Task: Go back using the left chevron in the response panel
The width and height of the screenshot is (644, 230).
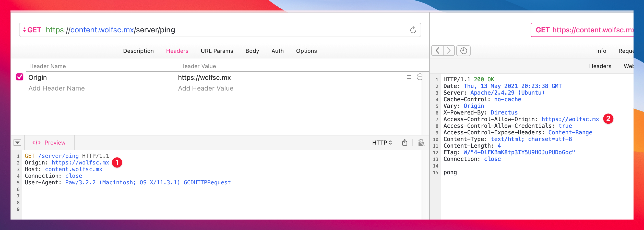Action: [437, 50]
